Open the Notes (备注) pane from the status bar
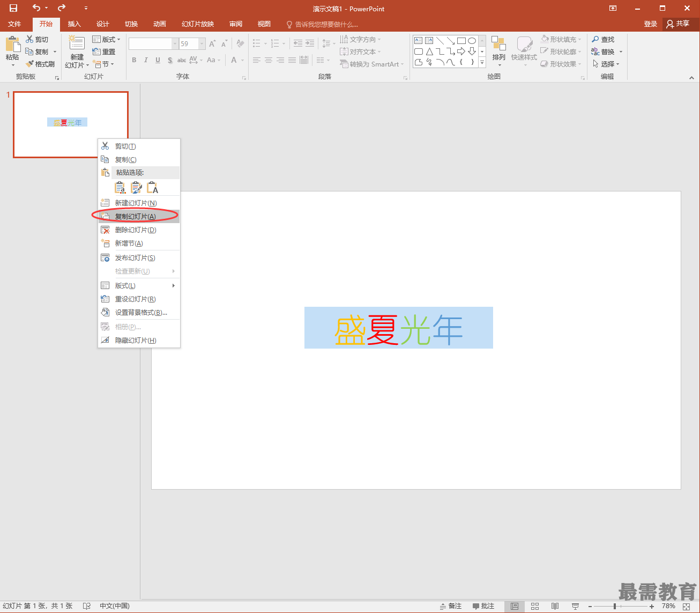The image size is (700, 613). tap(450, 606)
